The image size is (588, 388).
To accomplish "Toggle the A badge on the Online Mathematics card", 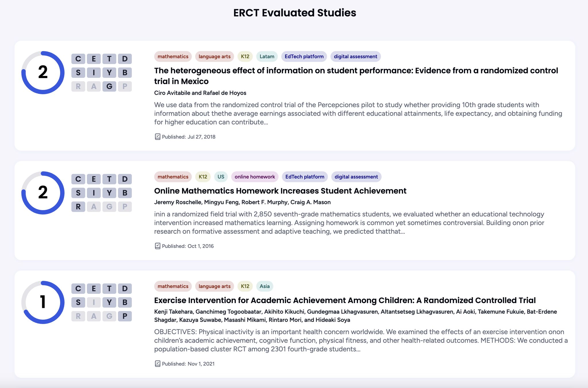I will click(93, 206).
